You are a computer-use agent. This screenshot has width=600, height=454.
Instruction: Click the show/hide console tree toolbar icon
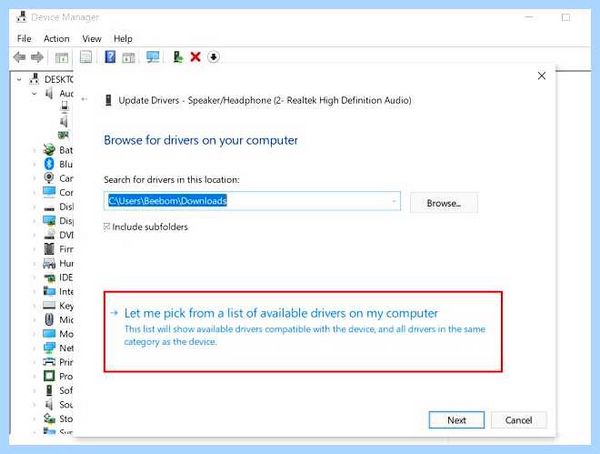62,58
